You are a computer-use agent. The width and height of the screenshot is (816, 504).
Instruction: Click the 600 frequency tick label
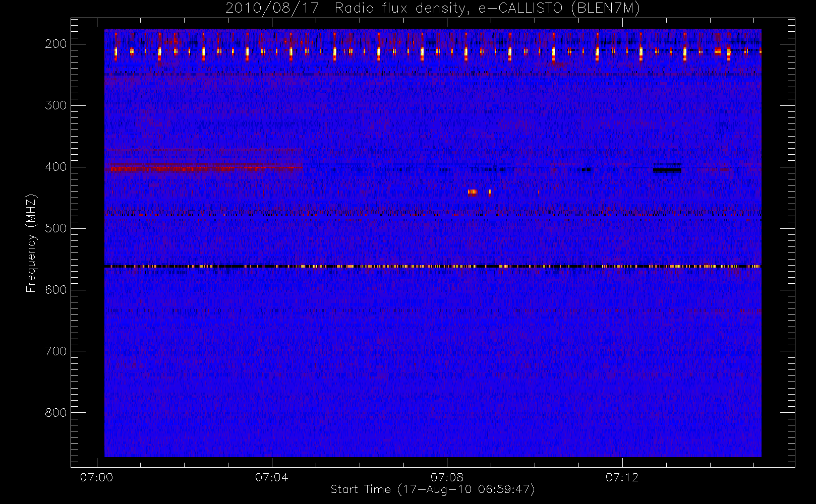pos(56,290)
